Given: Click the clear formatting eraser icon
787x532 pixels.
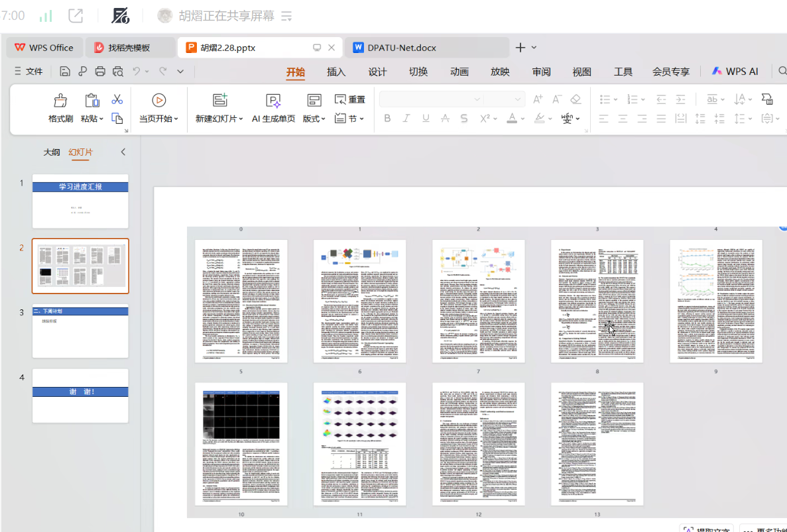Looking at the screenshot, I should point(575,99).
